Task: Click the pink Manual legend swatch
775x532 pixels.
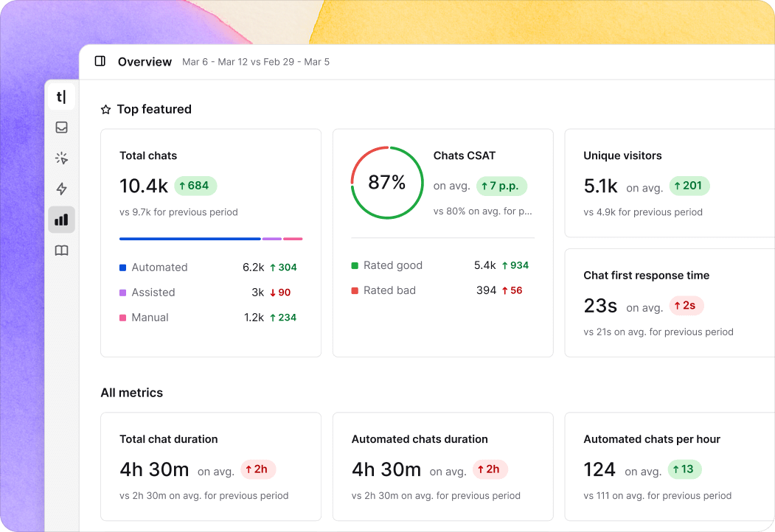Action: pos(123,318)
